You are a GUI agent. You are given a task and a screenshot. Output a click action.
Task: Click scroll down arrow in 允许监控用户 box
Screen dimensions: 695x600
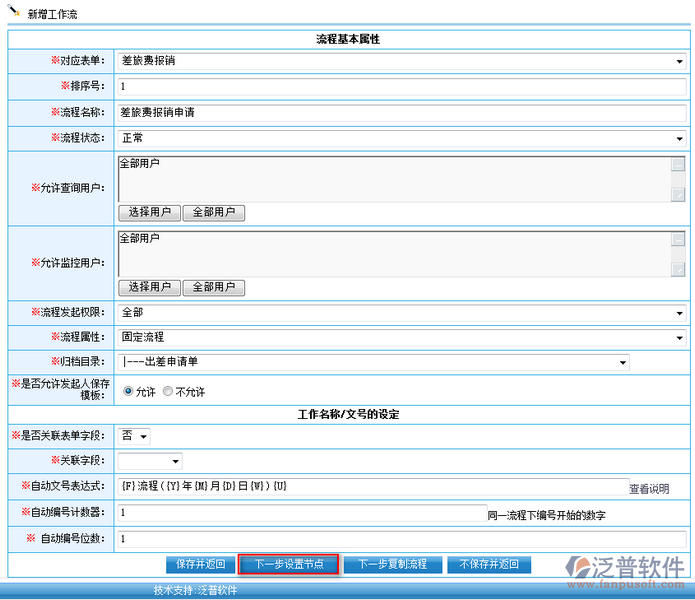(678, 269)
